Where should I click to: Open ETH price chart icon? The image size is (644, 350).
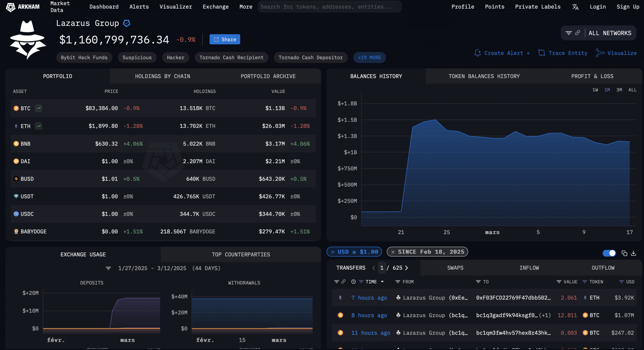[38, 126]
